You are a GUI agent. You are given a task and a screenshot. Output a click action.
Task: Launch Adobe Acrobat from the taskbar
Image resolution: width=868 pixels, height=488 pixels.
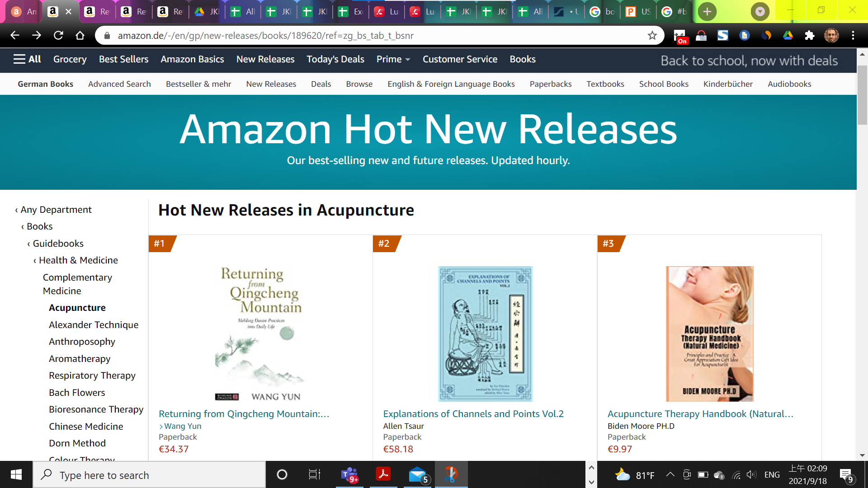[x=383, y=474]
